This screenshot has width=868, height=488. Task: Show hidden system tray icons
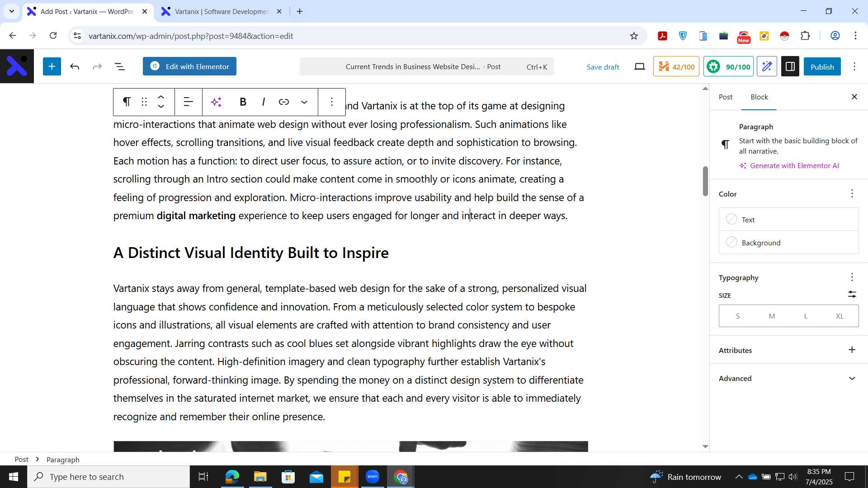pos(739,477)
